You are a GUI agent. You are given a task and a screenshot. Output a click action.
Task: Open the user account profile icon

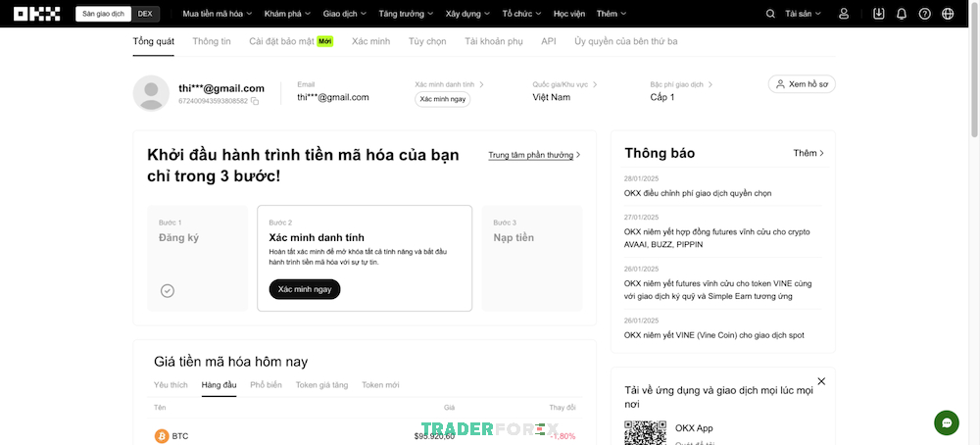pyautogui.click(x=844, y=14)
